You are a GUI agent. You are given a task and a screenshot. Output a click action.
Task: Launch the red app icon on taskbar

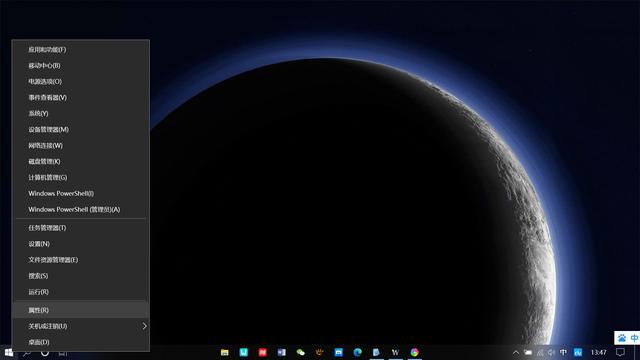coord(262,352)
